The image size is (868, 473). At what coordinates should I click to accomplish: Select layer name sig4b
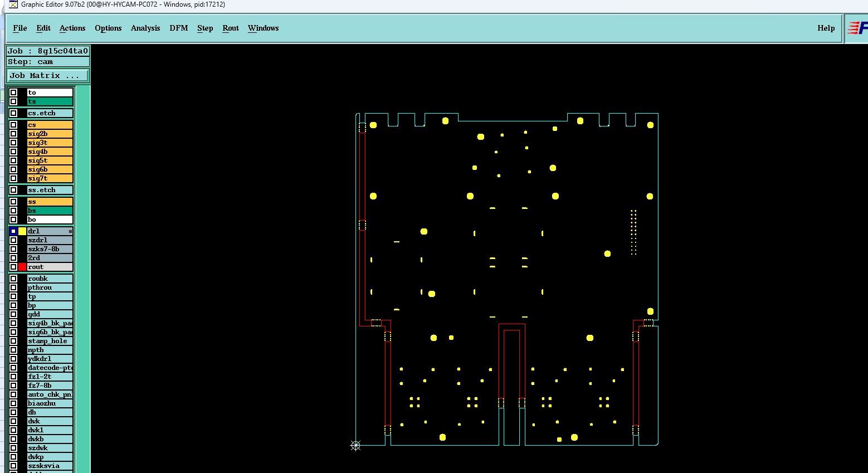pyautogui.click(x=50, y=152)
